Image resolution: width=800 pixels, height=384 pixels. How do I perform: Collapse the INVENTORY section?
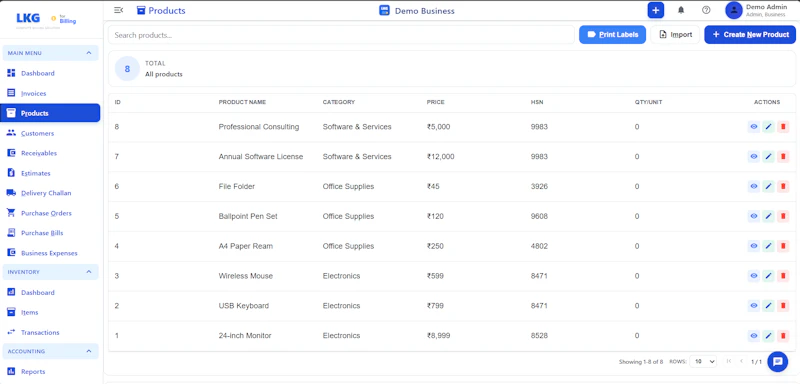[51, 272]
